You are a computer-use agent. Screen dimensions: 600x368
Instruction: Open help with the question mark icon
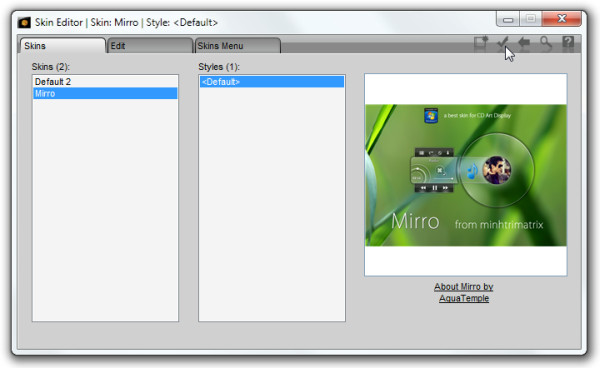tap(568, 42)
